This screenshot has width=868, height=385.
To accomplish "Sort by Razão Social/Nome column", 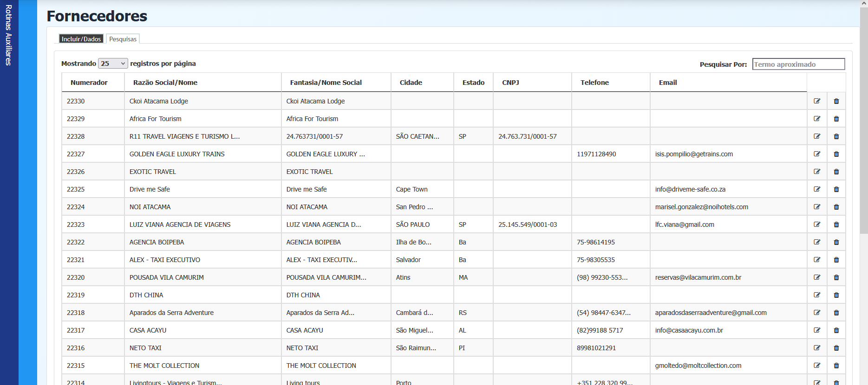I will pos(165,83).
